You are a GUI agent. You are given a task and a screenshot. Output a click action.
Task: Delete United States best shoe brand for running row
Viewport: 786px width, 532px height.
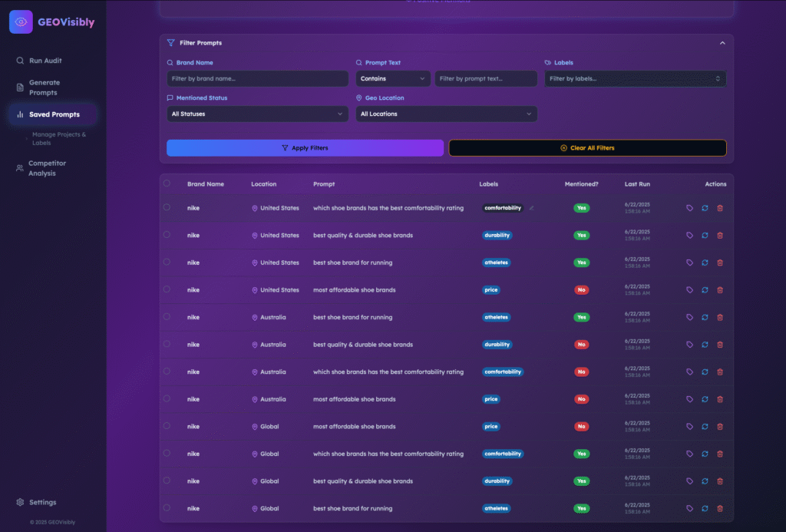point(720,263)
